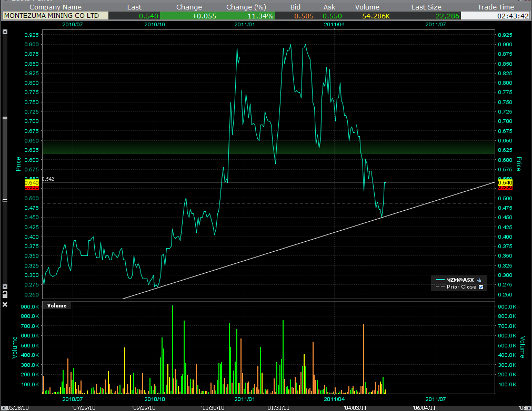Click the Volume panel title label

(x=57, y=305)
